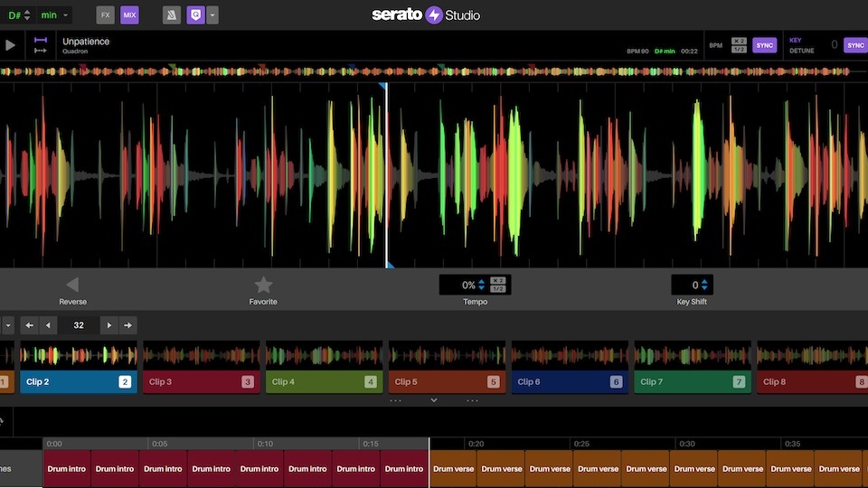The height and width of the screenshot is (488, 868).
Task: Select the Clip 3 pad
Action: [202, 381]
